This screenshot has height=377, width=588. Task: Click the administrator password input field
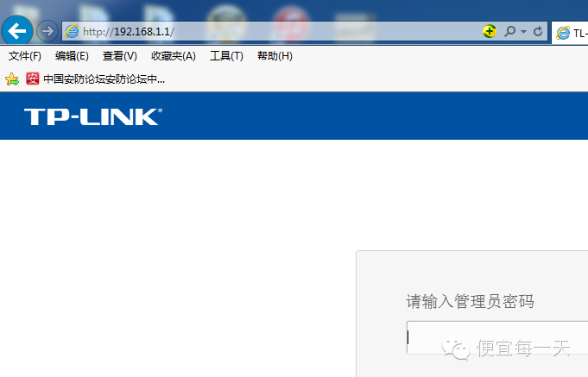tap(497, 337)
